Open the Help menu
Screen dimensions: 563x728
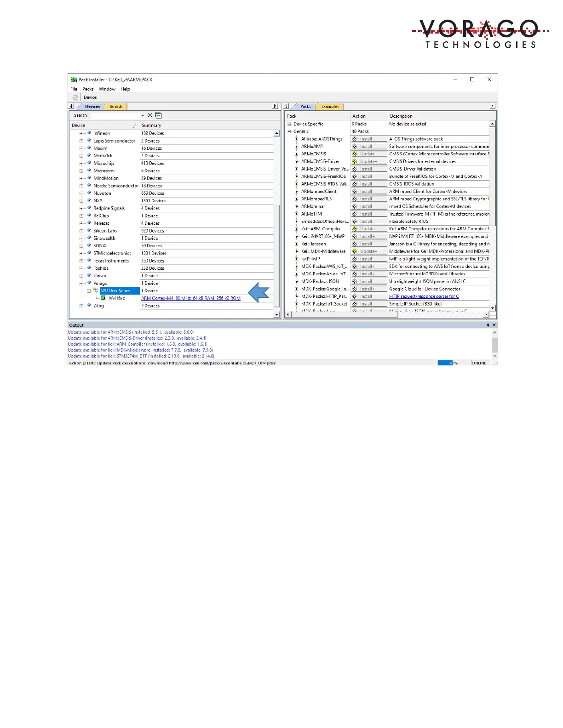(x=125, y=89)
